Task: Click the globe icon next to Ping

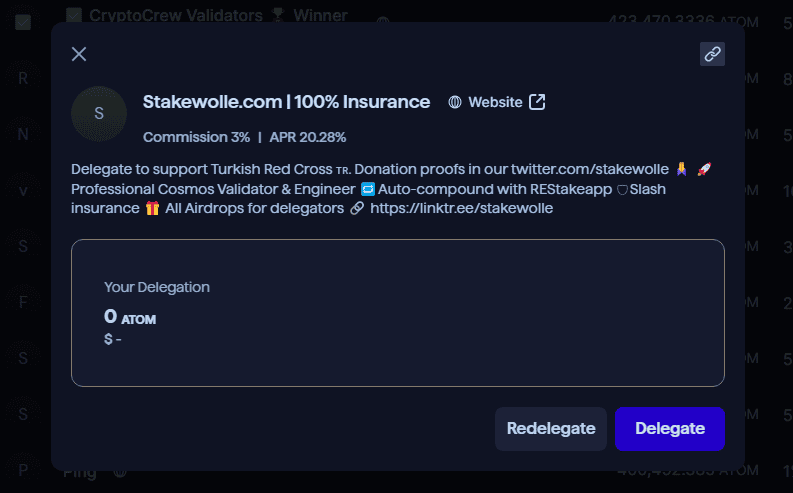Action: click(x=120, y=473)
